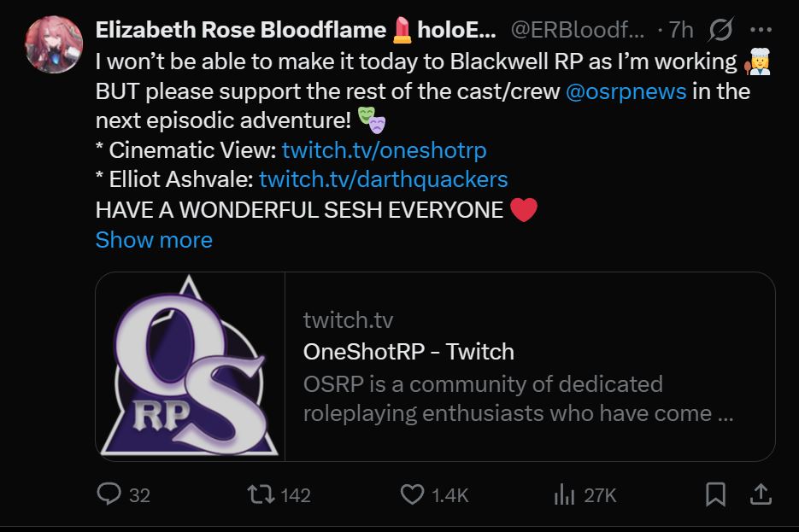Viewport: 799px width, 532px height.
Task: Open the @osrpnews mention link
Action: [x=626, y=91]
